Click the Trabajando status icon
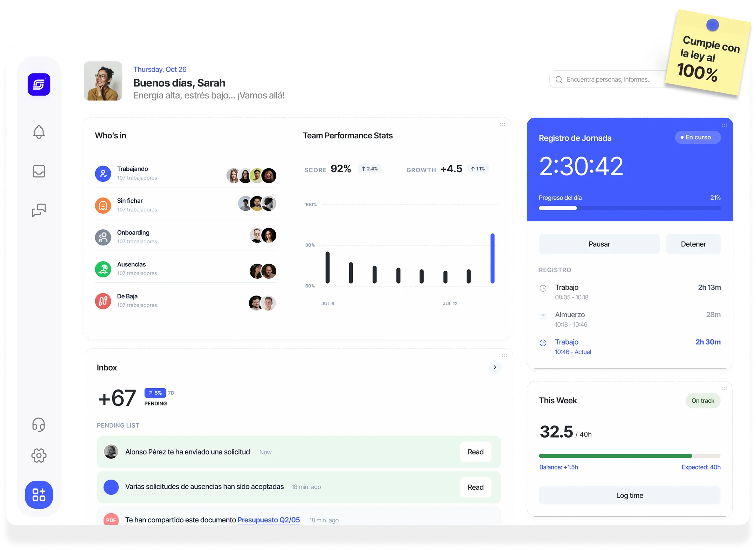 103,173
